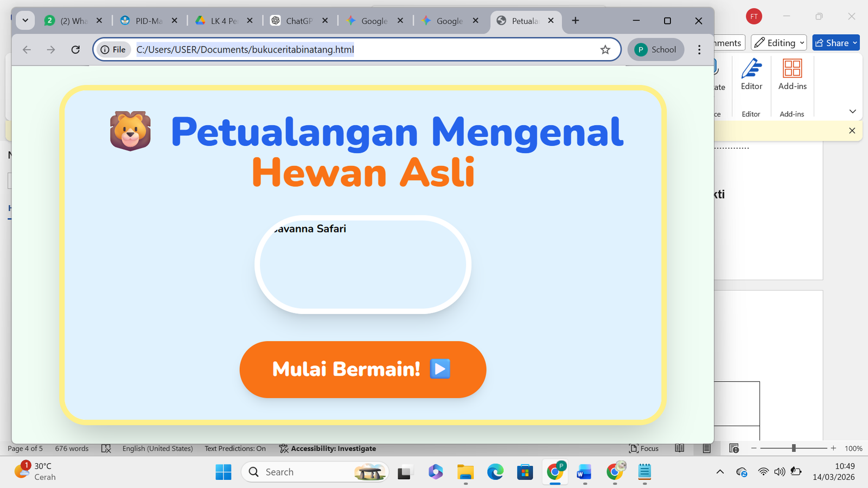Screen dimensions: 868x488
Task: Switch to the ChatGPT browser tab
Action: click(299, 21)
